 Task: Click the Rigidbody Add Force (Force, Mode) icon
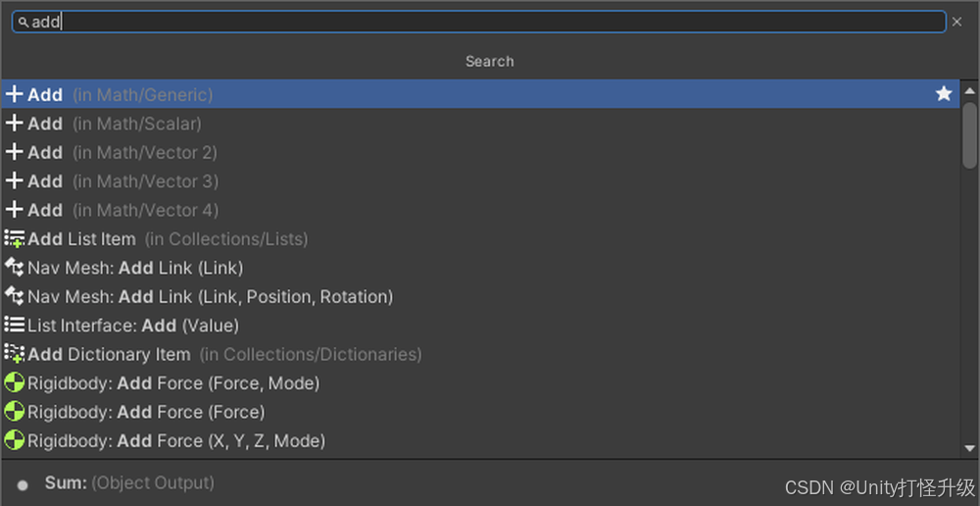click(x=15, y=383)
